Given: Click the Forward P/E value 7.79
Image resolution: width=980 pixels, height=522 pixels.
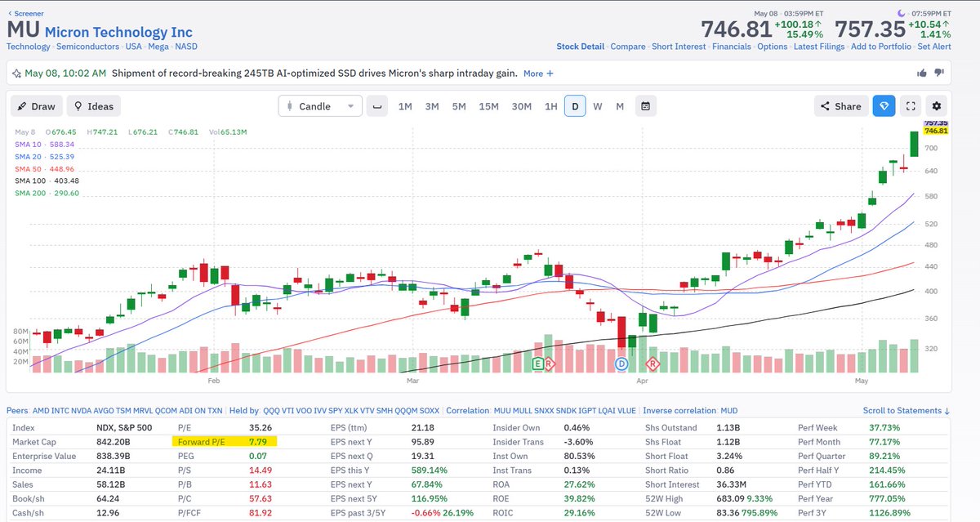Looking at the screenshot, I should pos(260,441).
